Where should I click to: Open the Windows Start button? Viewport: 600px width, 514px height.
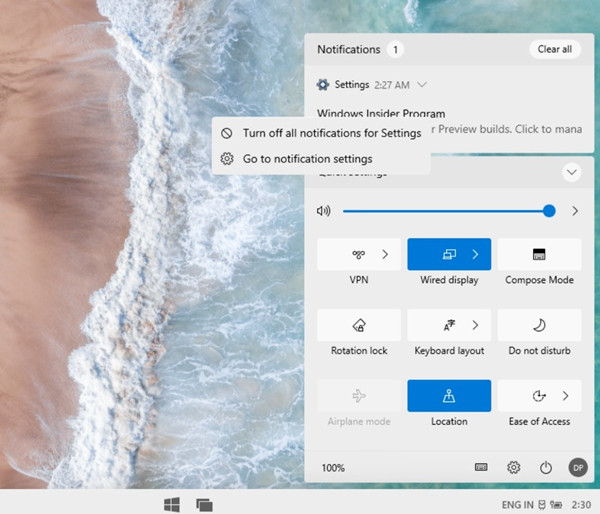tap(171, 504)
